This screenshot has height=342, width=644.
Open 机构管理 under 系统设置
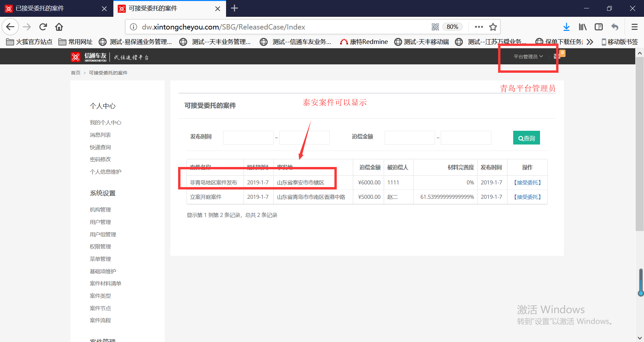[x=100, y=210]
